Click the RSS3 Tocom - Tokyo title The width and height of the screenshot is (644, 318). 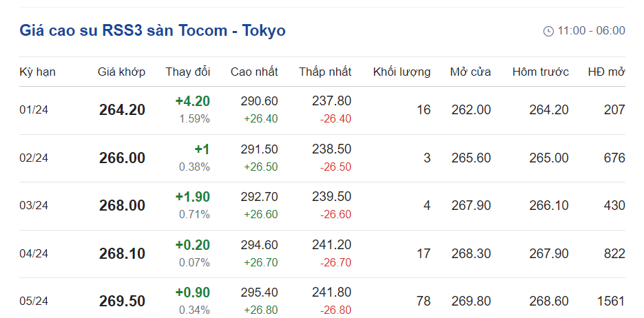[152, 30]
